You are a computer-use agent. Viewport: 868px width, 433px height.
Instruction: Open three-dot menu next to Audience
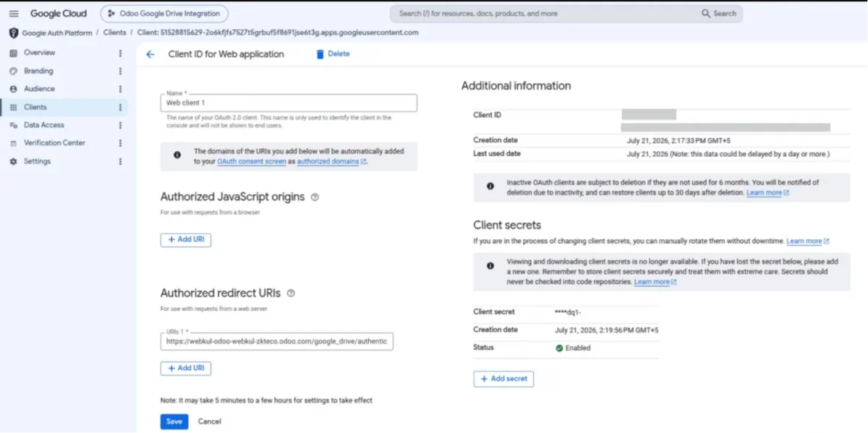tap(120, 89)
